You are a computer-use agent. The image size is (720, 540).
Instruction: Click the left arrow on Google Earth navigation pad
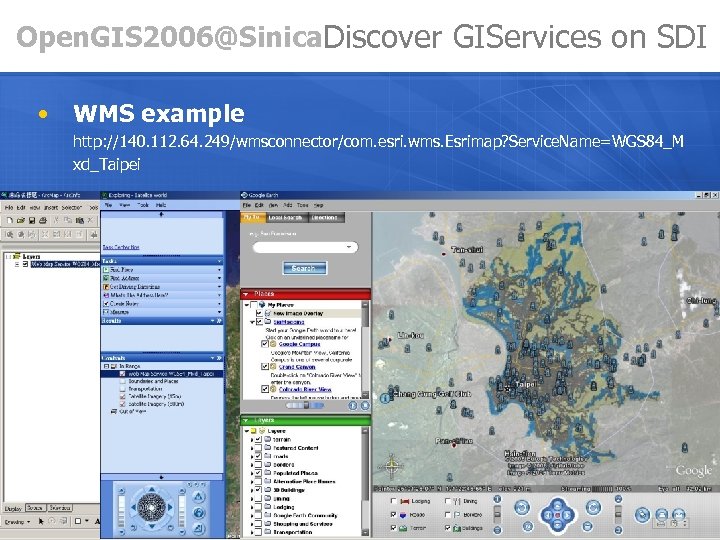[x=547, y=515]
